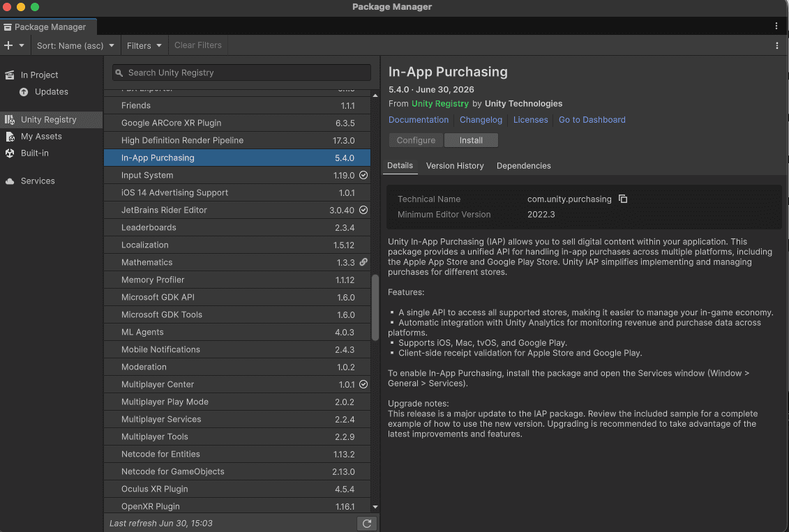
Task: Click the Input System installed checkmark icon
Action: [x=363, y=175]
